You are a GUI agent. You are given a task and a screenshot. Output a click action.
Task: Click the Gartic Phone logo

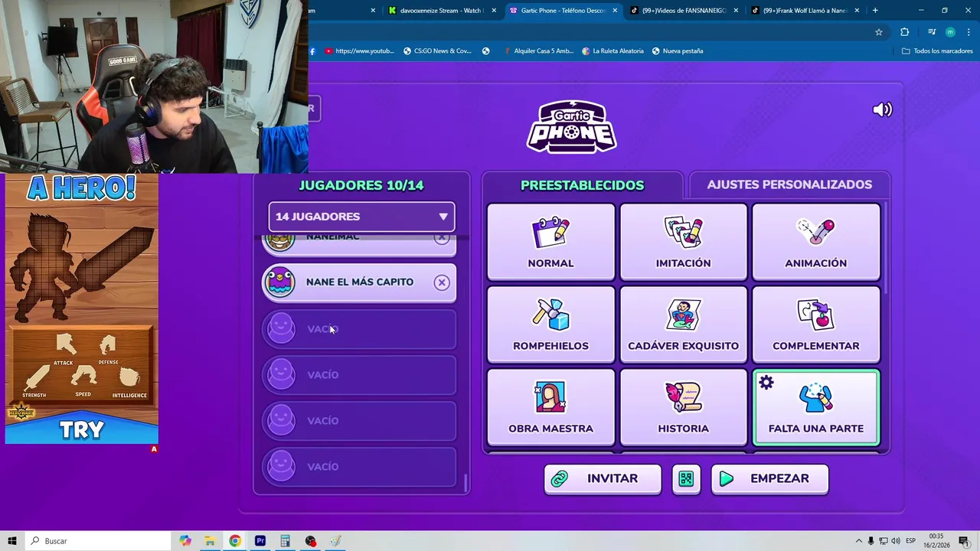(571, 126)
